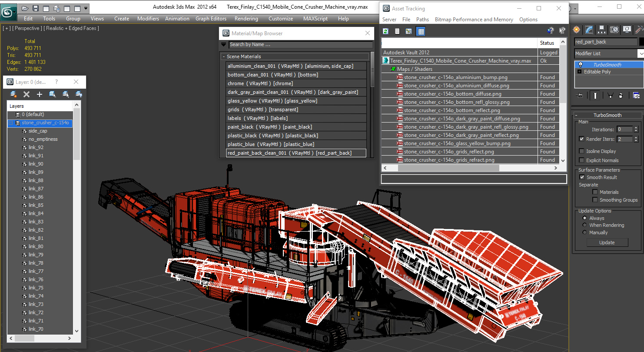Open Hierarchy panel tab icon
The image size is (644, 352).
(601, 30)
